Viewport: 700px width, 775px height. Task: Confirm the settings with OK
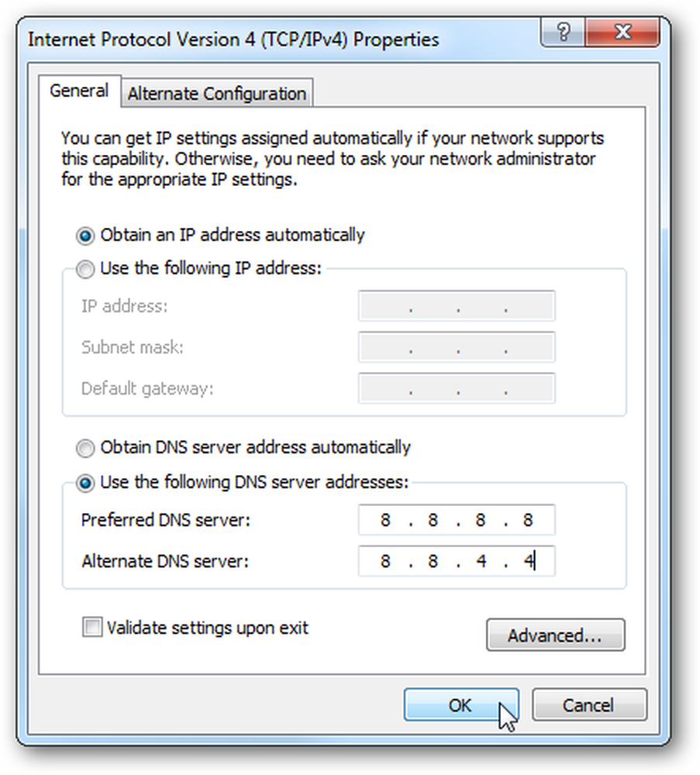coord(460,704)
